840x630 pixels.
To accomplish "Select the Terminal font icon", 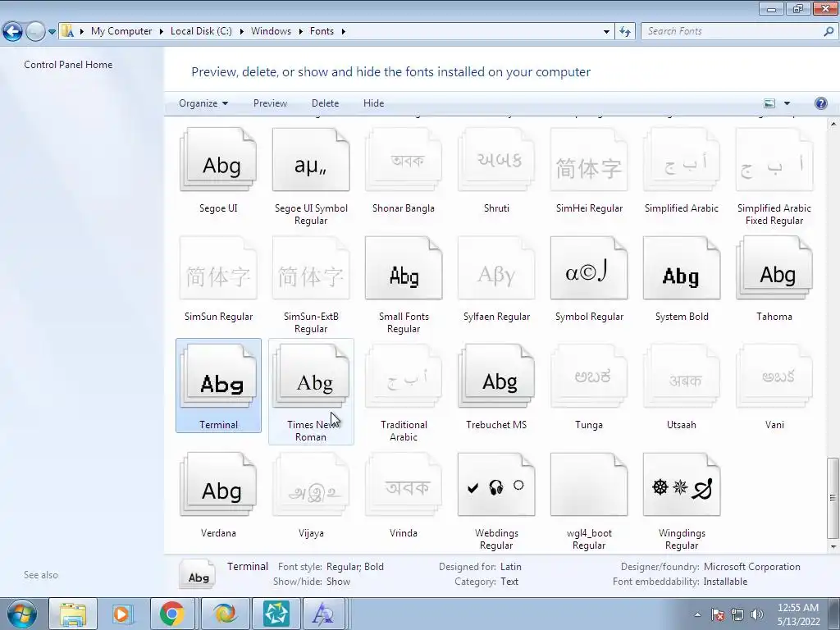I will pos(218,376).
